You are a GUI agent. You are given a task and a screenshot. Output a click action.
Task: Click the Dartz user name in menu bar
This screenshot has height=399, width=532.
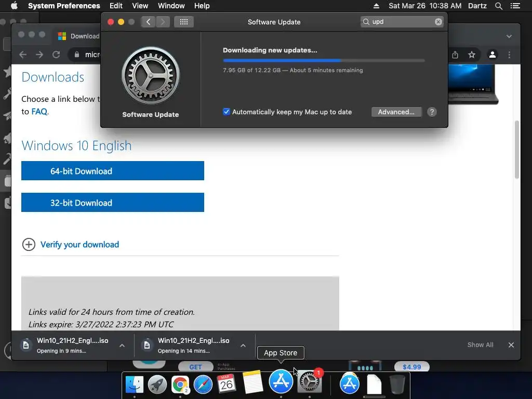[477, 6]
